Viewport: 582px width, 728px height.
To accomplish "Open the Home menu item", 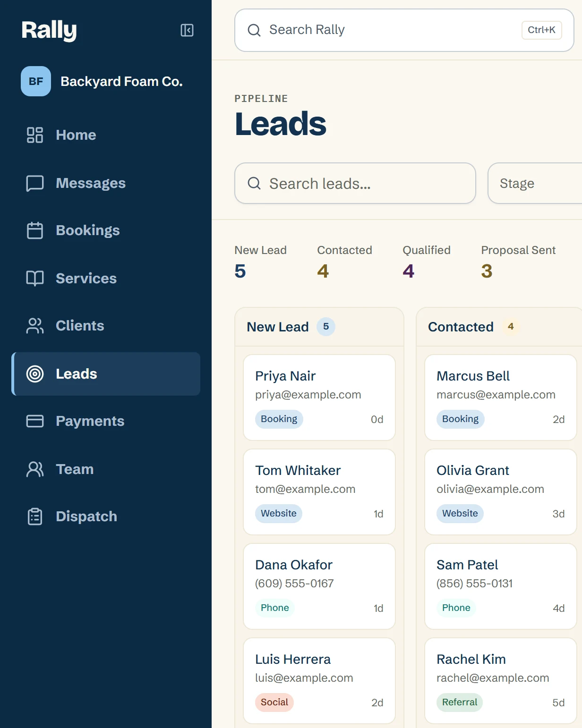I will coord(106,135).
